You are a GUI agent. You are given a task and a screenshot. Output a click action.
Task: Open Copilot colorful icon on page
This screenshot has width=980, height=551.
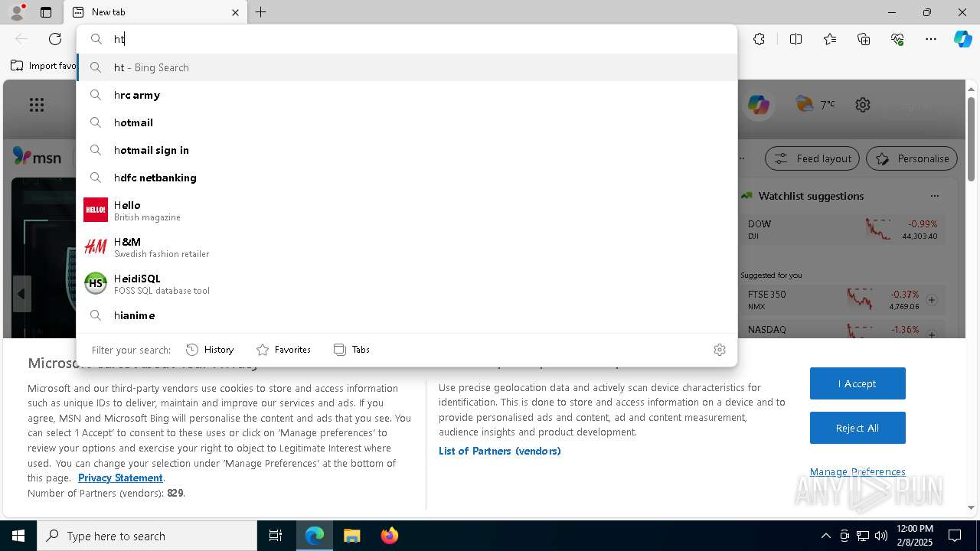click(x=759, y=105)
